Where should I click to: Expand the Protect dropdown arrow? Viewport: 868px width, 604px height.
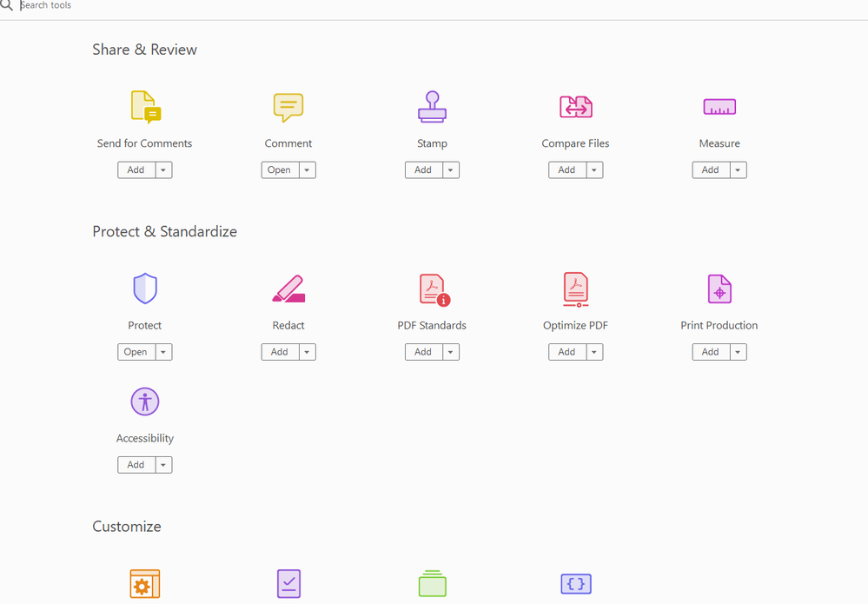tap(163, 352)
